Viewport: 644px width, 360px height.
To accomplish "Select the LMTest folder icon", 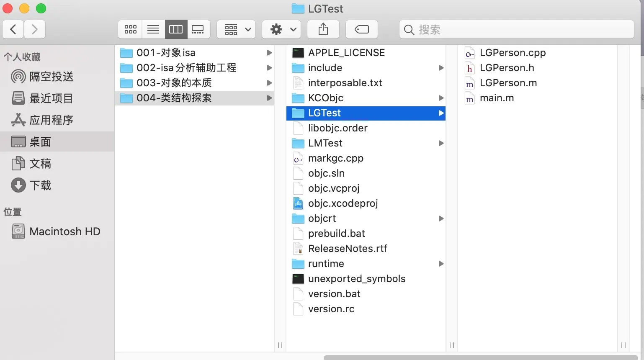I will 298,143.
